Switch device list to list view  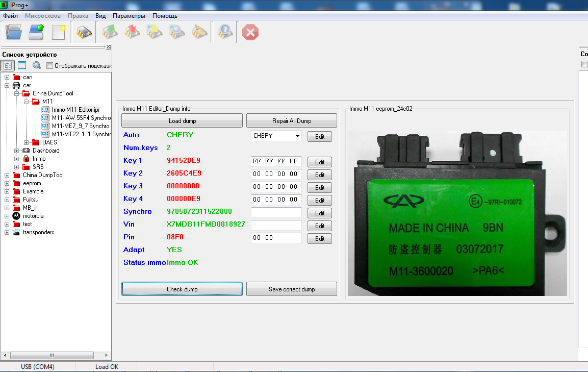pyautogui.click(x=22, y=65)
